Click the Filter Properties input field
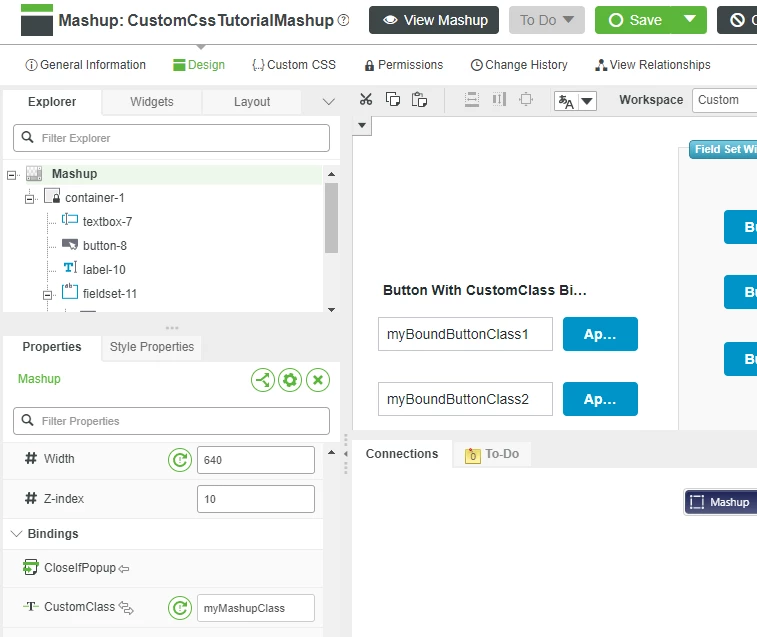This screenshot has height=637, width=757. pyautogui.click(x=171, y=421)
